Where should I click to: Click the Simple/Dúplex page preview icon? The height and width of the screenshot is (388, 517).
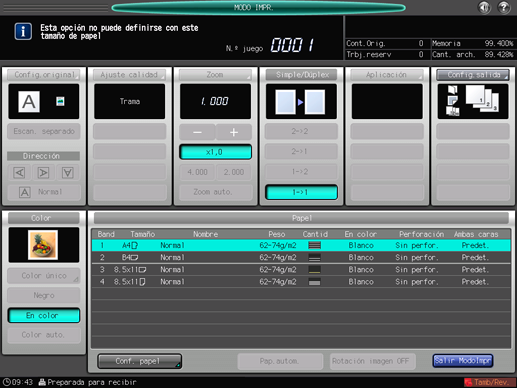301,101
